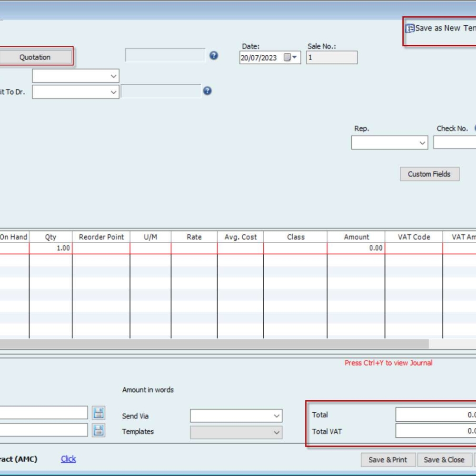Click the Avg. Cost column header
The image size is (476, 476).
click(240, 237)
